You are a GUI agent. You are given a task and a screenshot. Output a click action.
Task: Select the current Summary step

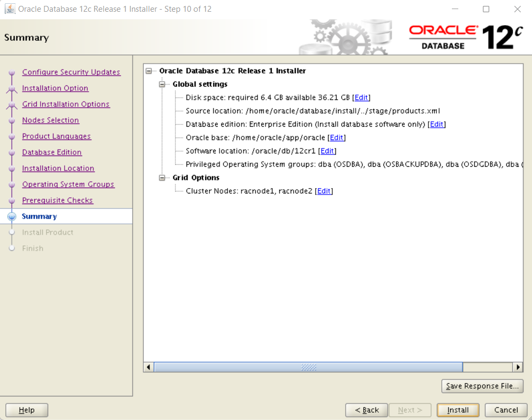40,216
